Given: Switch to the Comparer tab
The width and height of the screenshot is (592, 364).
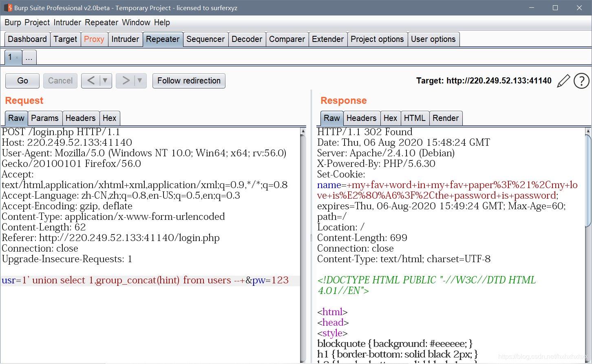Looking at the screenshot, I should tap(287, 39).
